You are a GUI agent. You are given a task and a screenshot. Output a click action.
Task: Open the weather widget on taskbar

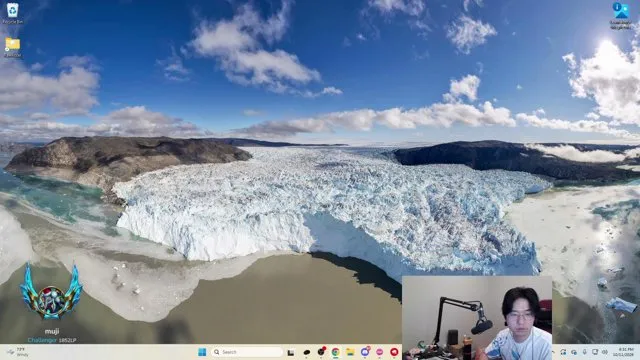tap(17, 352)
